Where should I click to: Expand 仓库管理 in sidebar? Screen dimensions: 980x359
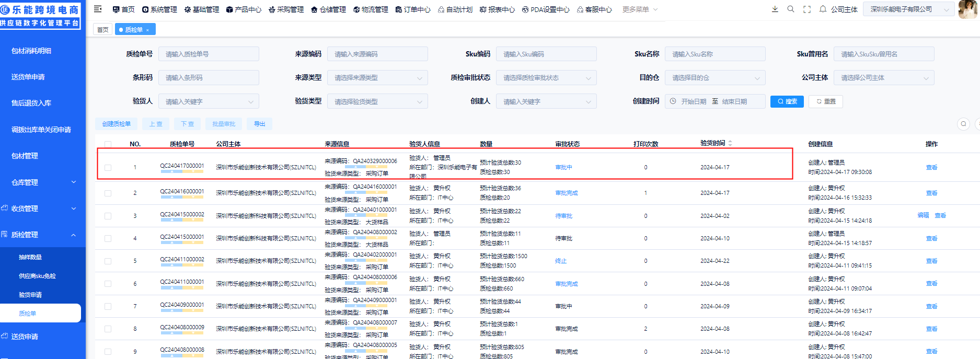coord(43,182)
